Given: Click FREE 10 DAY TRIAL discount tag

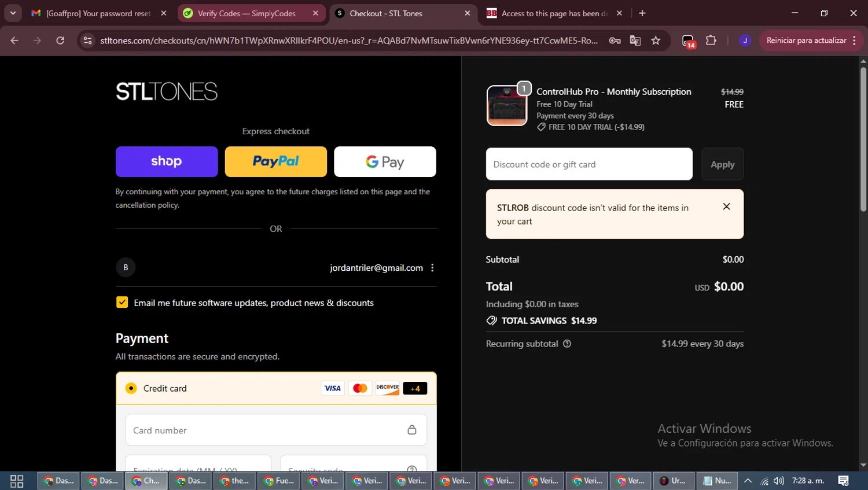Looking at the screenshot, I should tap(591, 127).
